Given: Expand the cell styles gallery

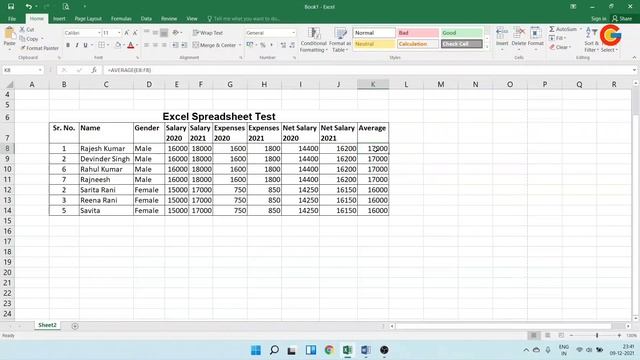Looking at the screenshot, I should (487, 48).
